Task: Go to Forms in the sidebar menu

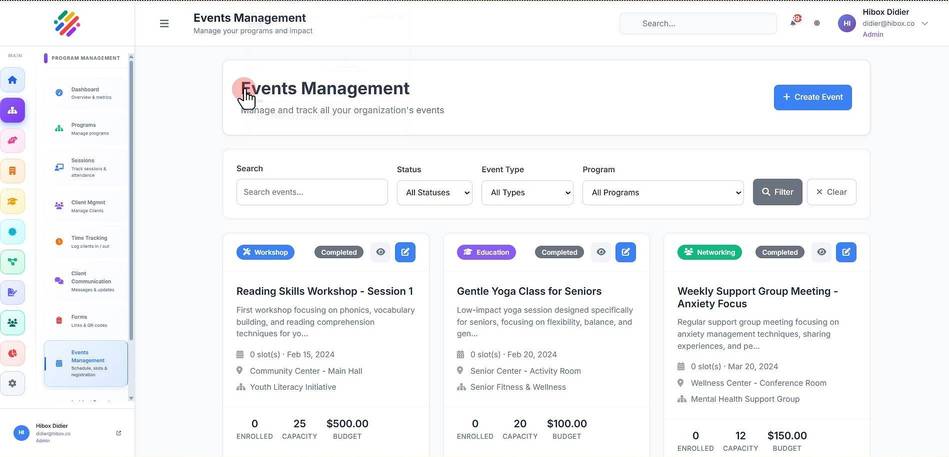Action: [x=86, y=320]
